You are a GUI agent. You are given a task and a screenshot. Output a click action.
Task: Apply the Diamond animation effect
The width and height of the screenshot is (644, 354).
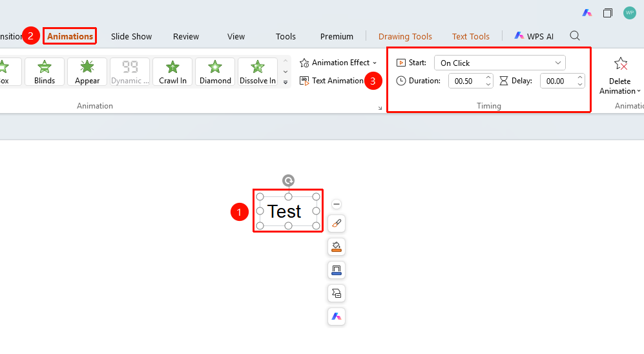pyautogui.click(x=215, y=72)
